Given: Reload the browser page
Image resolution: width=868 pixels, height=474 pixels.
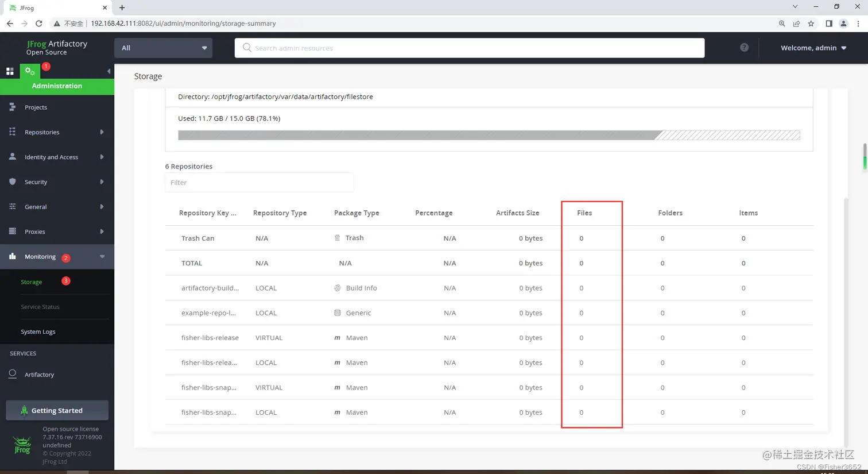Looking at the screenshot, I should [39, 24].
